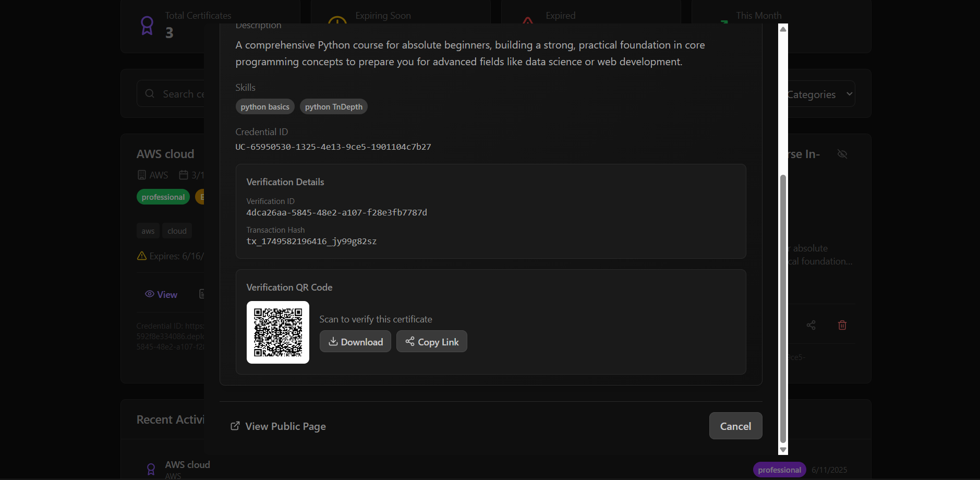Screen dimensions: 980x480
Task: Delete certificate using the red trash icon
Action: tap(842, 325)
